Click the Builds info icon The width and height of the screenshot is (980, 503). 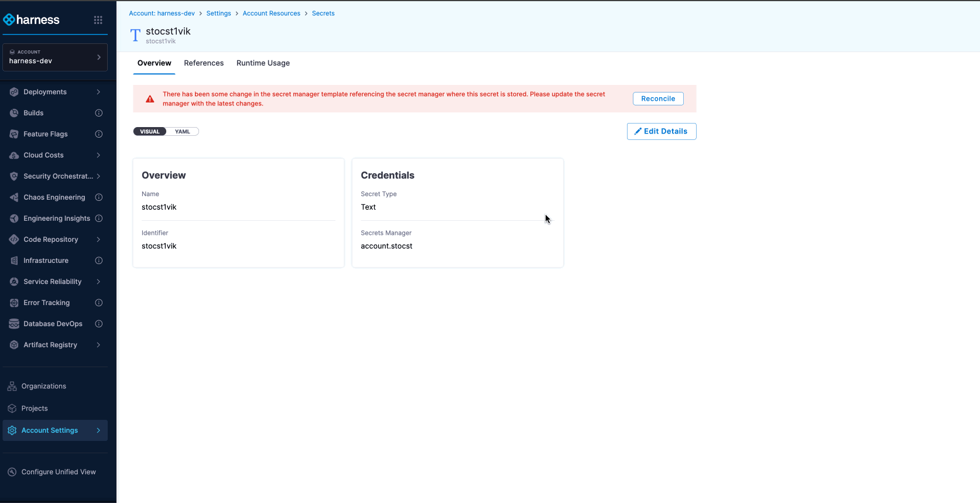[x=99, y=113]
